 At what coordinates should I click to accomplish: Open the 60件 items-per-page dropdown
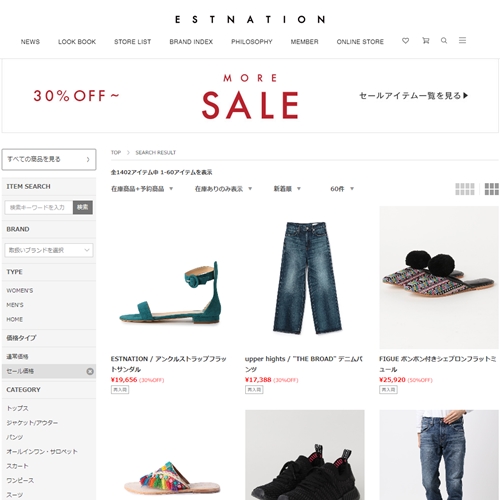342,189
